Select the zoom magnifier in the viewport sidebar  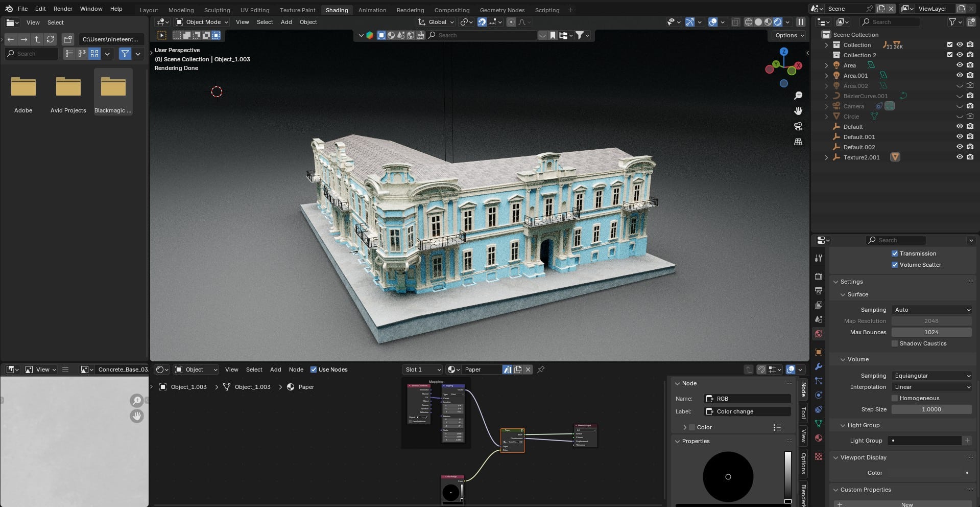pyautogui.click(x=798, y=95)
